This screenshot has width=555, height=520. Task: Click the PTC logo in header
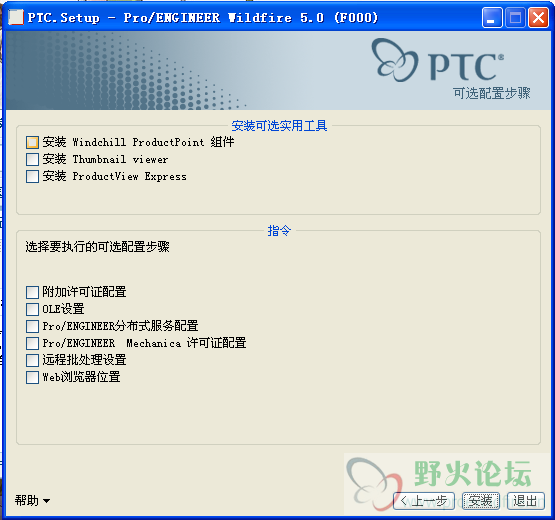click(437, 61)
